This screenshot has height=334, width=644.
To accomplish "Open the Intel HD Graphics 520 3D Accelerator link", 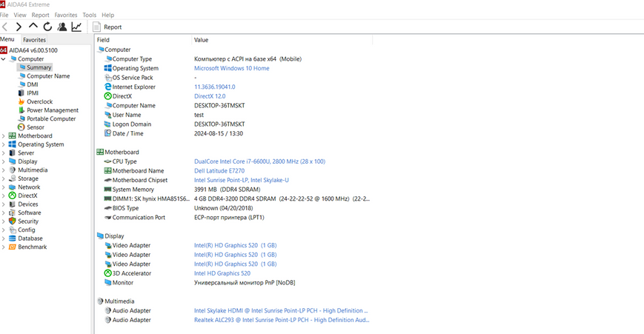I will [x=222, y=273].
